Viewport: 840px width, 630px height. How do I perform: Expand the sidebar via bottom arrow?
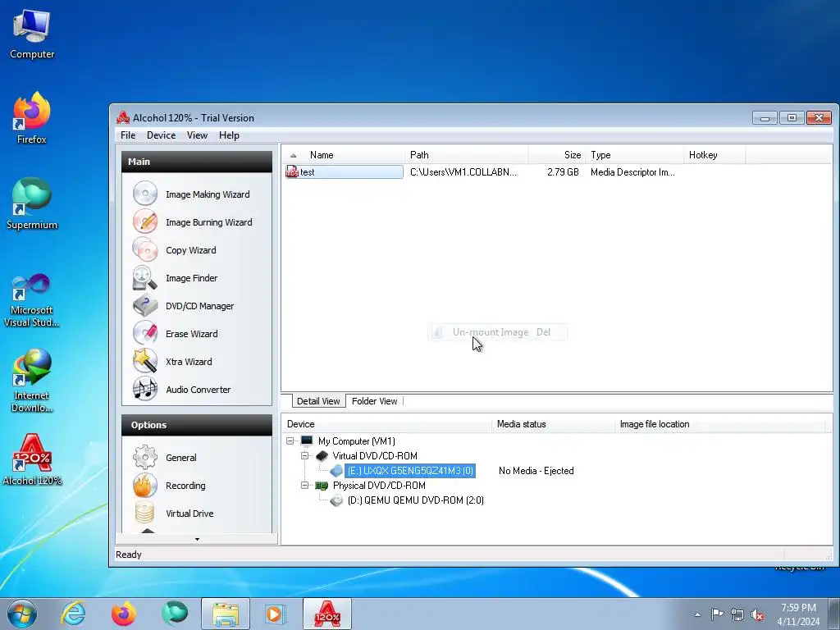[x=197, y=540]
